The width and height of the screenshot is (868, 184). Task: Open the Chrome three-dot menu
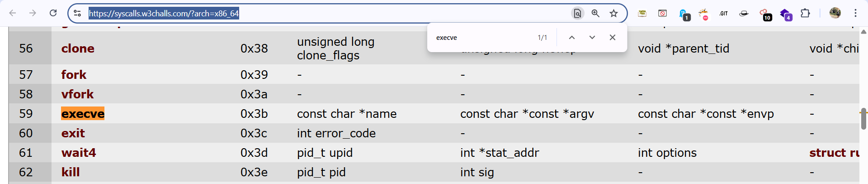pos(855,13)
